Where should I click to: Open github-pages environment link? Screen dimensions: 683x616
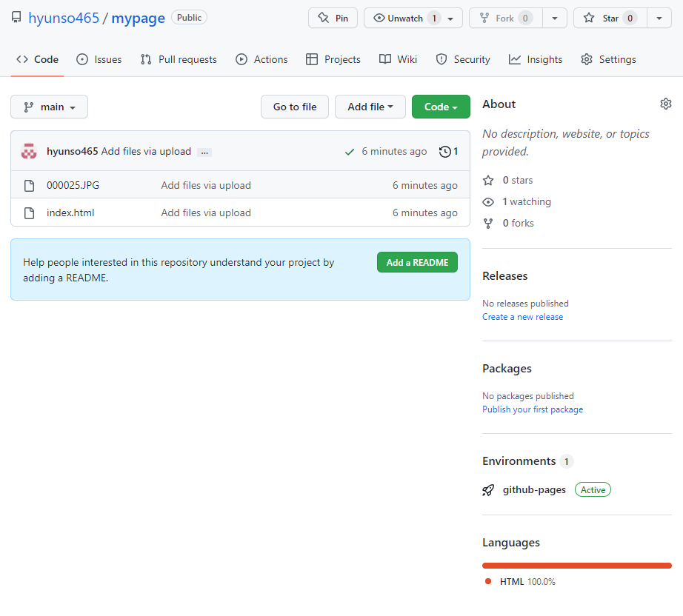tap(534, 490)
